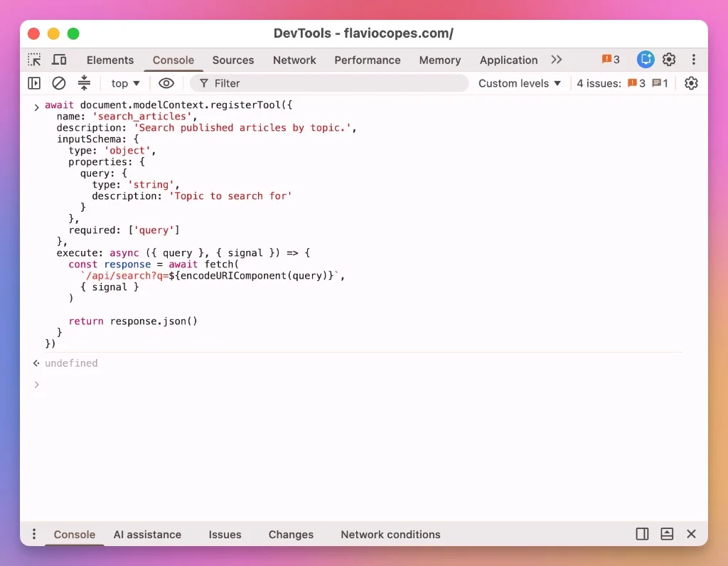Screen dimensions: 728x566
Task: Expand the entered registerTool command chevron
Action: pyautogui.click(x=36, y=107)
